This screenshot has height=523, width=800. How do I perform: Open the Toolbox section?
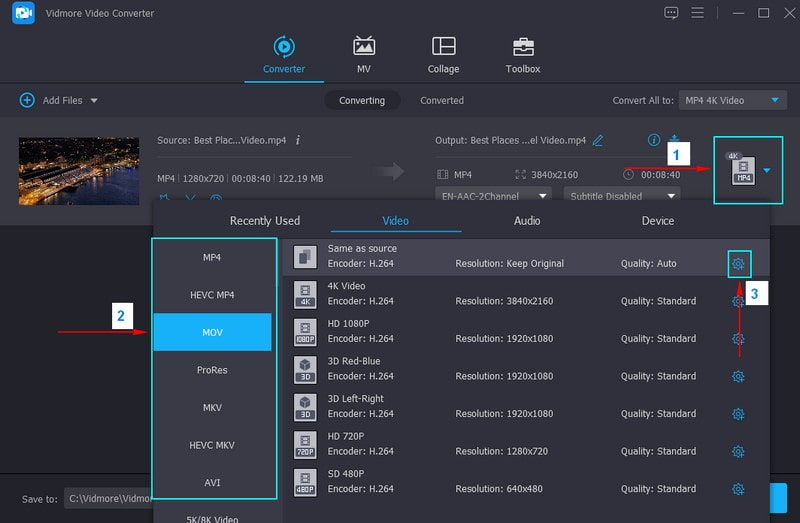coord(523,55)
